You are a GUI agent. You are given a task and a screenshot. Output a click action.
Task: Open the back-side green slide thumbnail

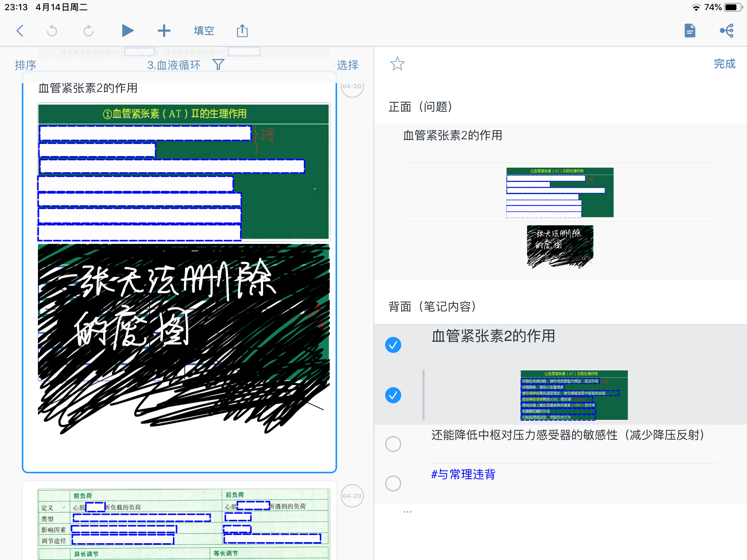tap(574, 395)
